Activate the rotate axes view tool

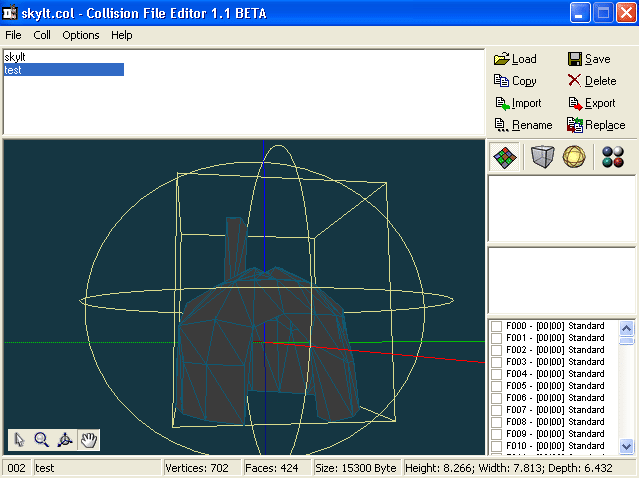click(x=65, y=439)
